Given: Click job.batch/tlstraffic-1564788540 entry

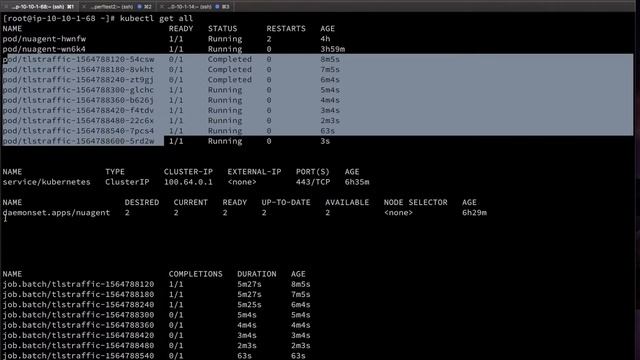Looking at the screenshot, I should click(78, 356).
